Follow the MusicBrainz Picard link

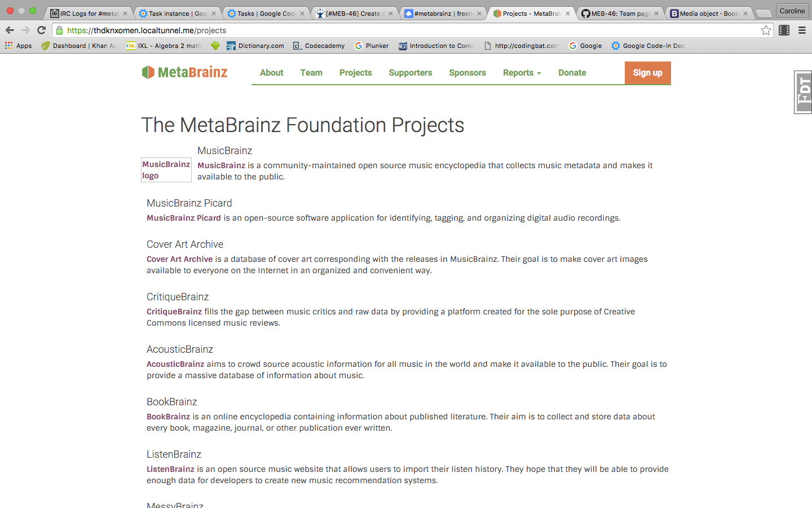click(184, 218)
